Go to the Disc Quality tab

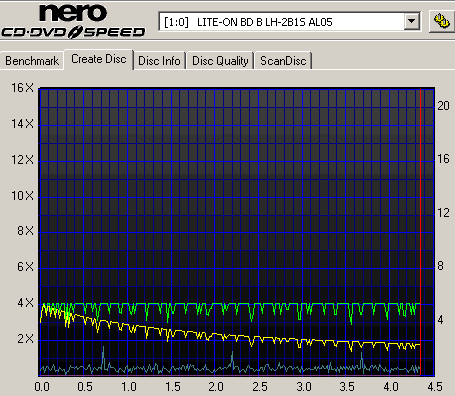pyautogui.click(x=220, y=61)
